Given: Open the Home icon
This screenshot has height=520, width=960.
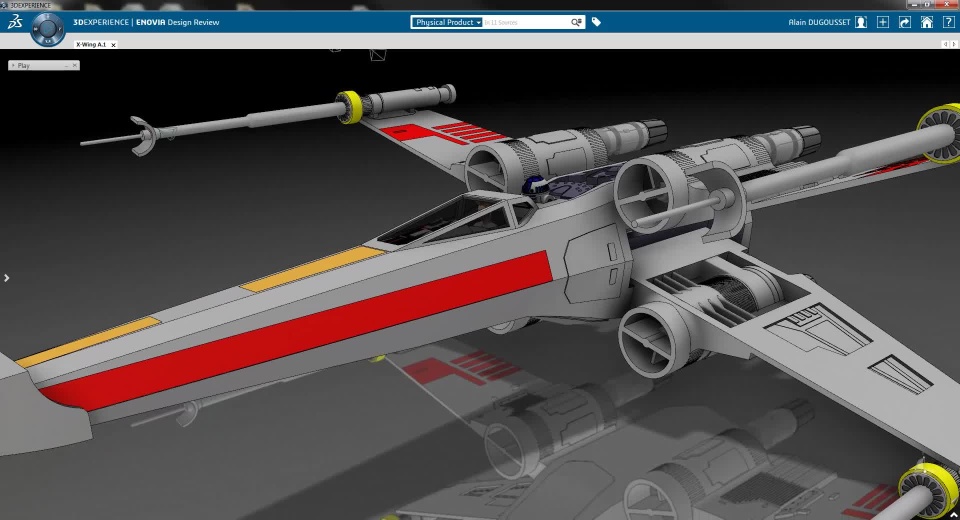Looking at the screenshot, I should click(x=927, y=22).
